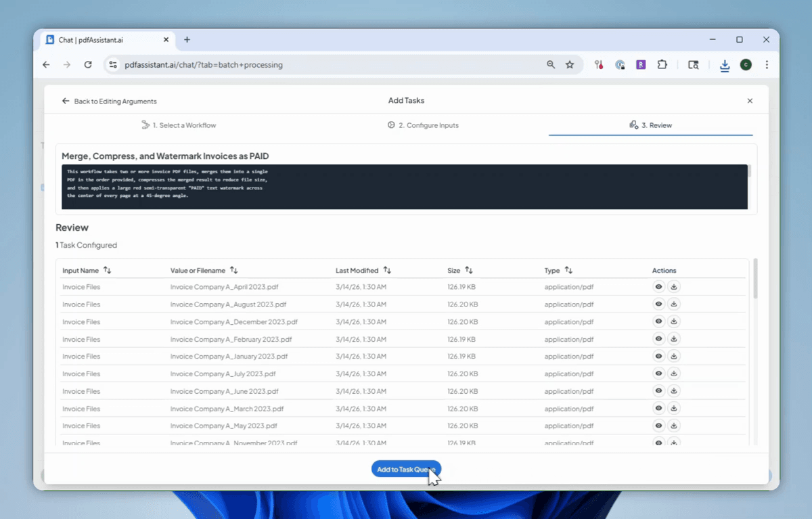Sort by Last Modified column arrows
This screenshot has width=812, height=519.
(387, 271)
